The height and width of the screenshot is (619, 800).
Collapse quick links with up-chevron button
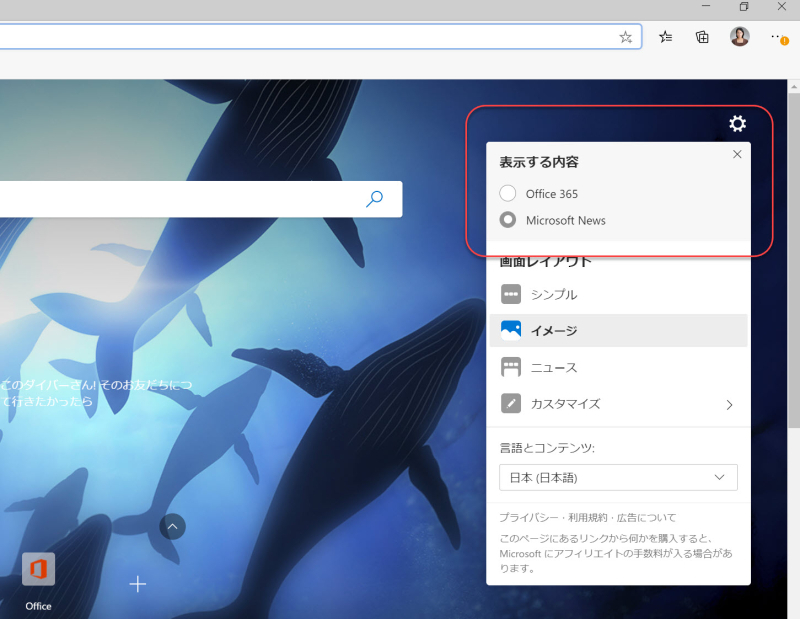pyautogui.click(x=172, y=527)
